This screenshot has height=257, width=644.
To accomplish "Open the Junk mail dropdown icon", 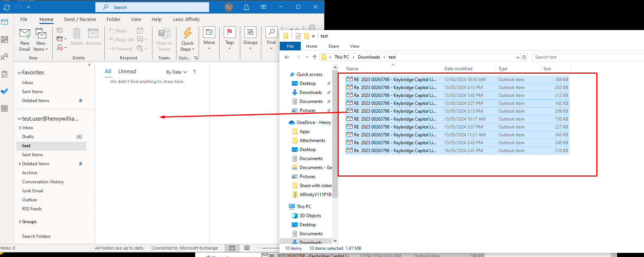I will pyautogui.click(x=62, y=48).
